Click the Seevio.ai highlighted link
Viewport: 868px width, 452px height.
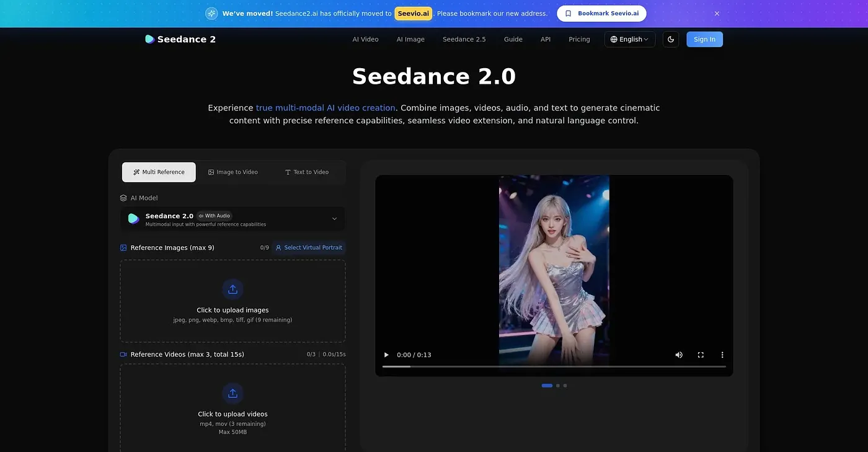pyautogui.click(x=414, y=14)
